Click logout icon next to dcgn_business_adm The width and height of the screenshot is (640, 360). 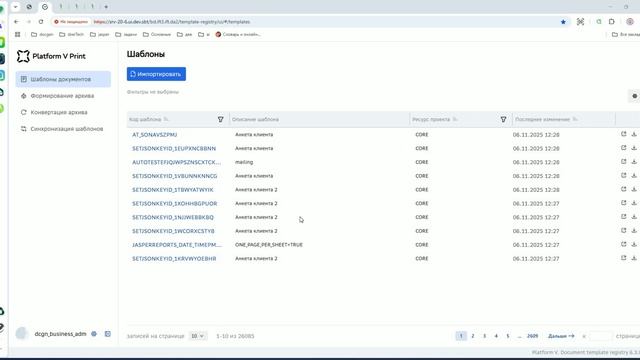coord(108,334)
